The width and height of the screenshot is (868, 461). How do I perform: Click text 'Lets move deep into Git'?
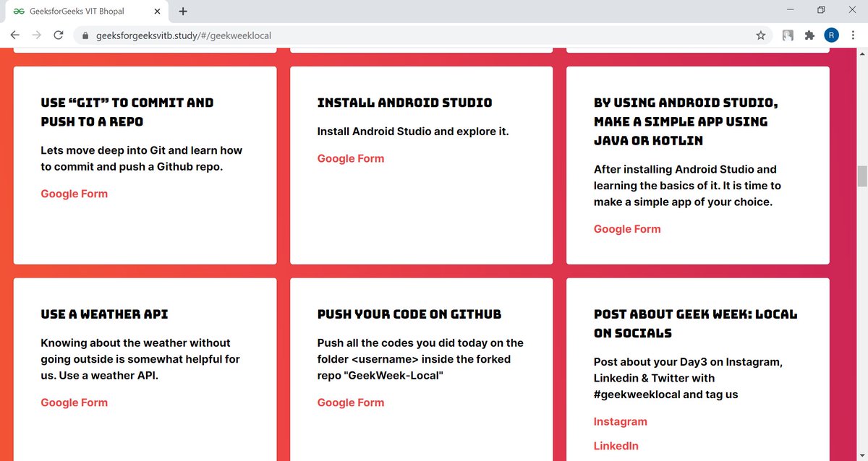pyautogui.click(x=142, y=158)
